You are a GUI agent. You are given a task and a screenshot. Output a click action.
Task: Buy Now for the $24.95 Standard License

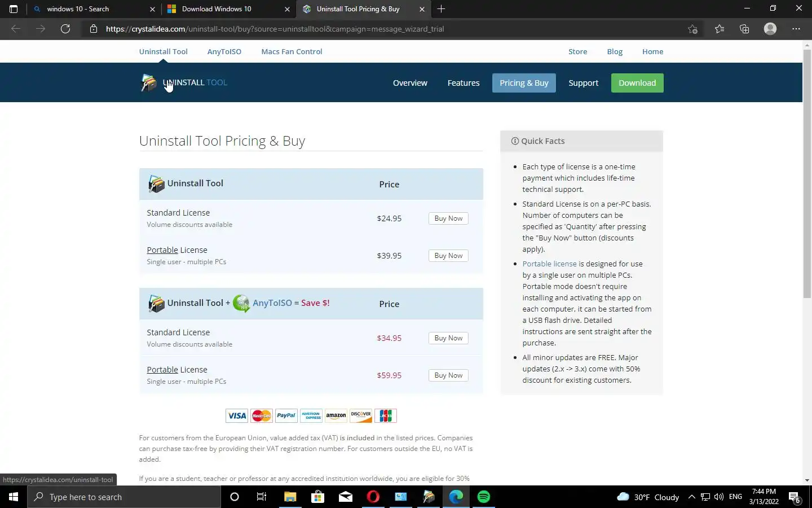448,218
